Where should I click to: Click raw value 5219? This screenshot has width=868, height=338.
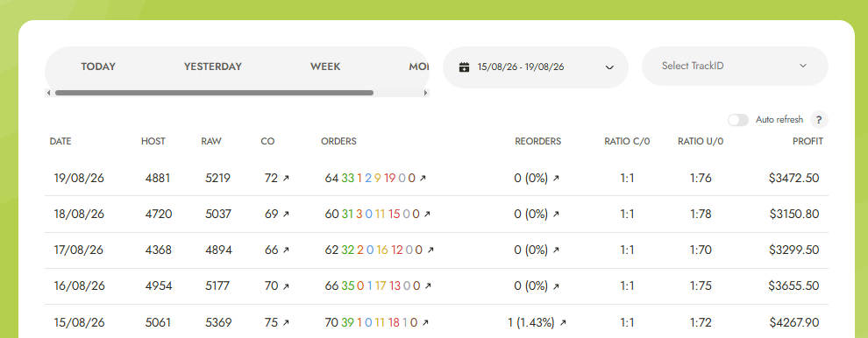217,178
